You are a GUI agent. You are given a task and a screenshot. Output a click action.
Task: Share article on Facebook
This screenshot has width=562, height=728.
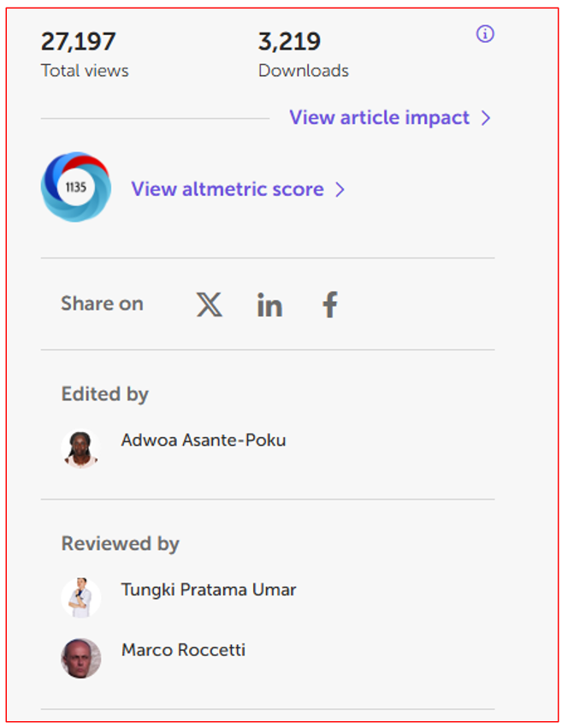coord(330,305)
